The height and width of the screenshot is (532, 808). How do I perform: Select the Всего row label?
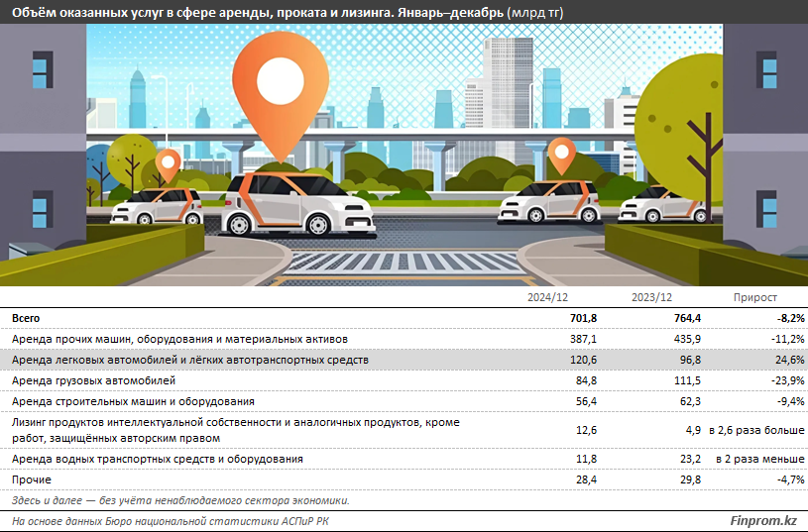coord(26,318)
